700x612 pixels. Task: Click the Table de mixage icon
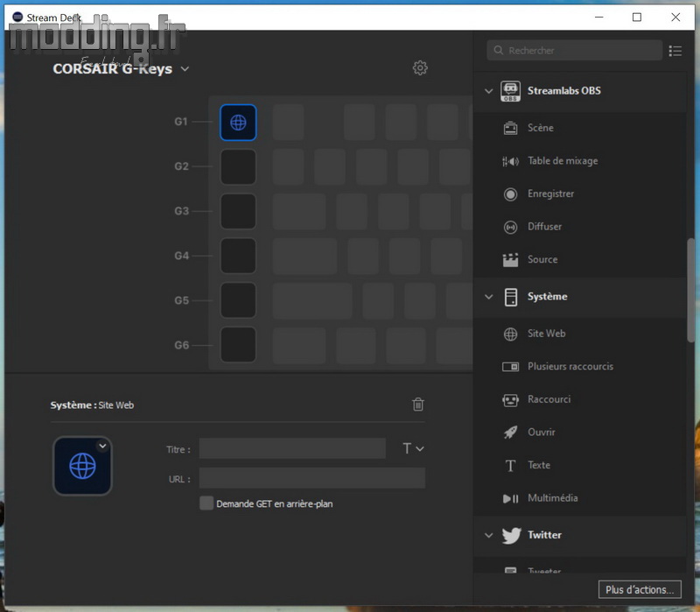pyautogui.click(x=510, y=161)
